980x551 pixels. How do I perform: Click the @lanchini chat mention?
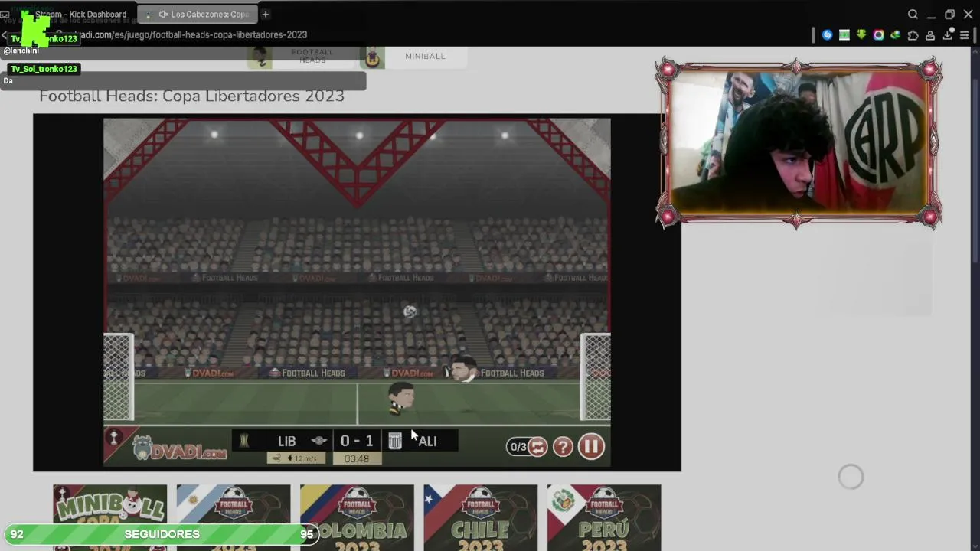pos(21,51)
